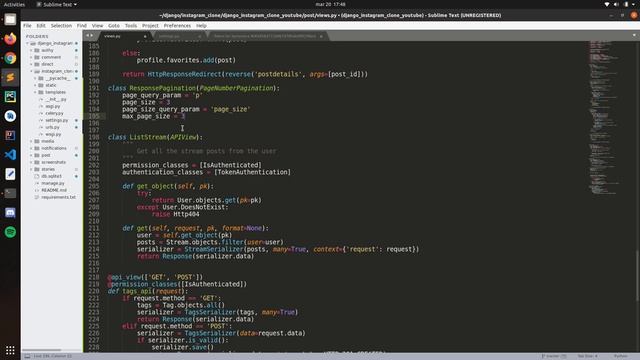Open celery.py in the sidebar
The height and width of the screenshot is (360, 640).
click(x=54, y=113)
